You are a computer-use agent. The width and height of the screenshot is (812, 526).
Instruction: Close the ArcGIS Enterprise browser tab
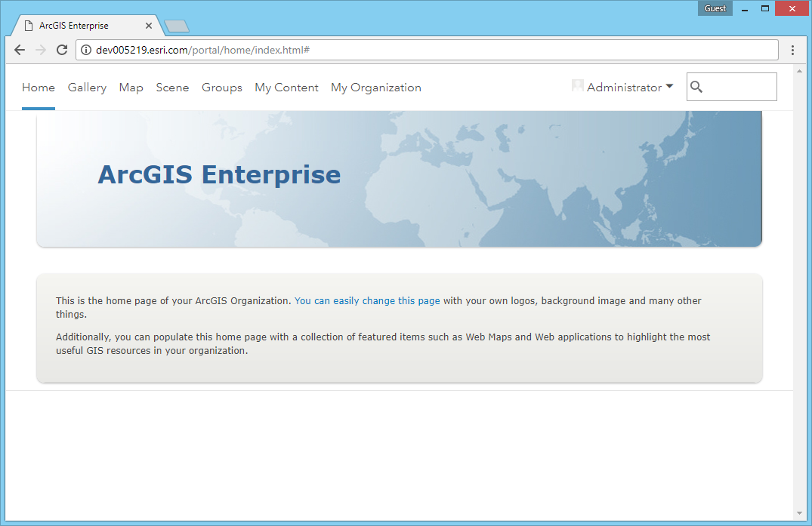click(149, 26)
